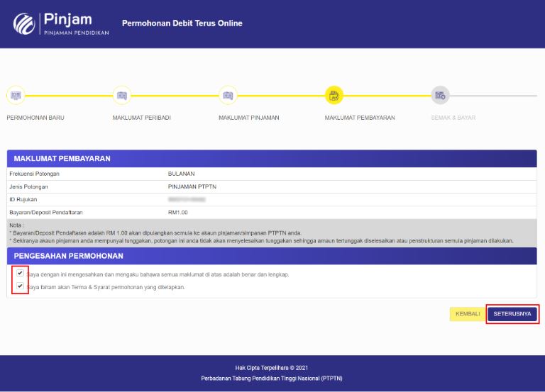Image resolution: width=545 pixels, height=392 pixels.
Task: Select the Maklumat Peribadi step circle icon
Action: coord(121,95)
